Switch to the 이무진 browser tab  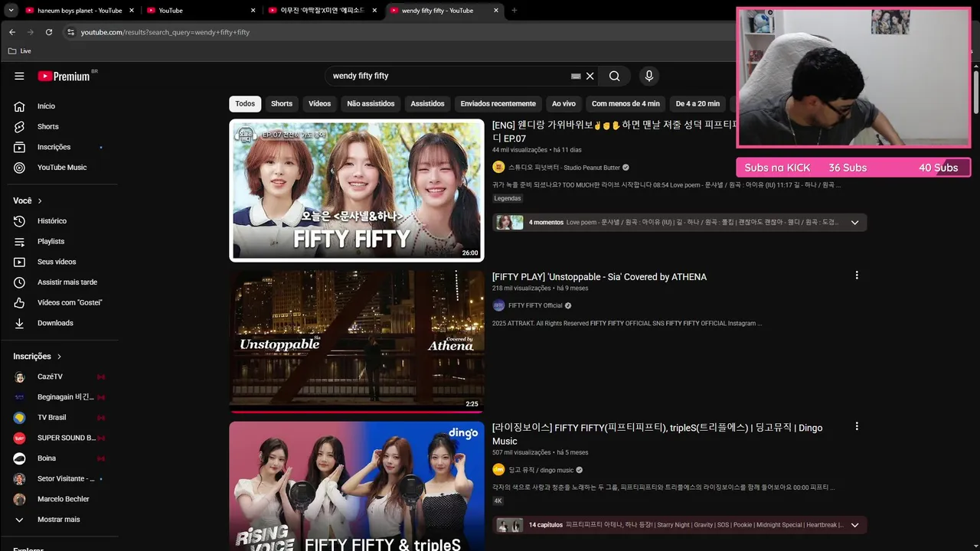click(323, 11)
